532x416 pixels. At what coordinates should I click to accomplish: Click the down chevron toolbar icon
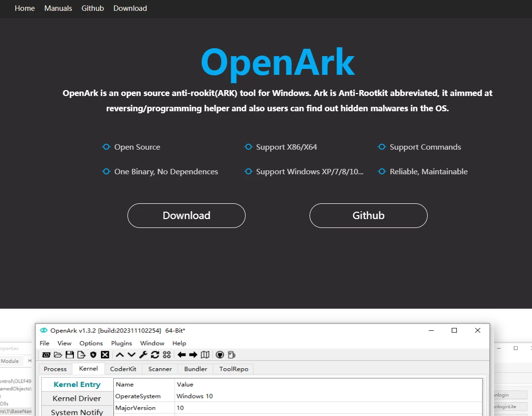click(131, 355)
